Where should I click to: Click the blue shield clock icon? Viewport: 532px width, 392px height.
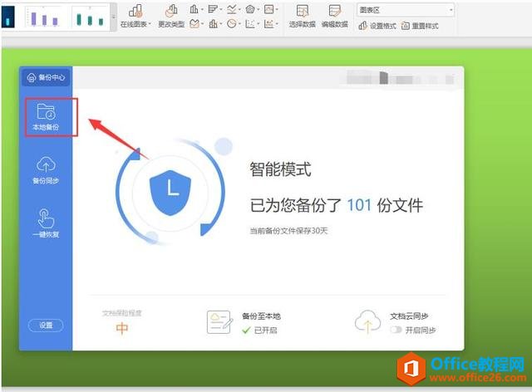(x=170, y=193)
